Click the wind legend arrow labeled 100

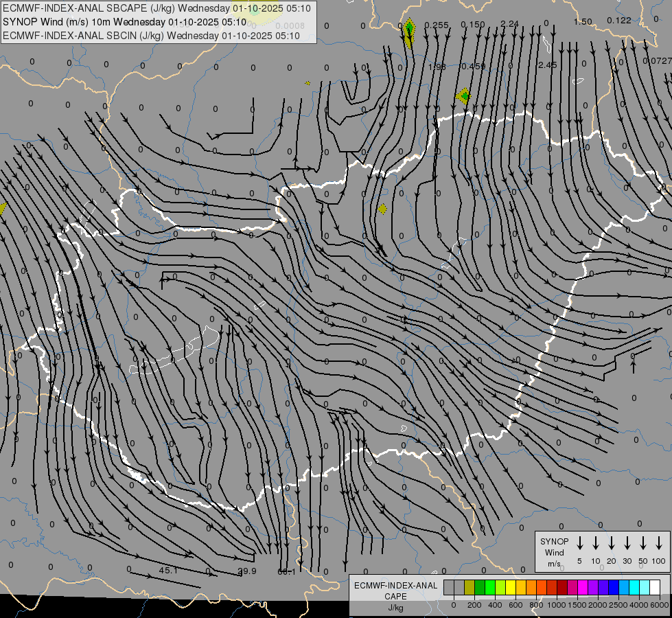(x=659, y=542)
